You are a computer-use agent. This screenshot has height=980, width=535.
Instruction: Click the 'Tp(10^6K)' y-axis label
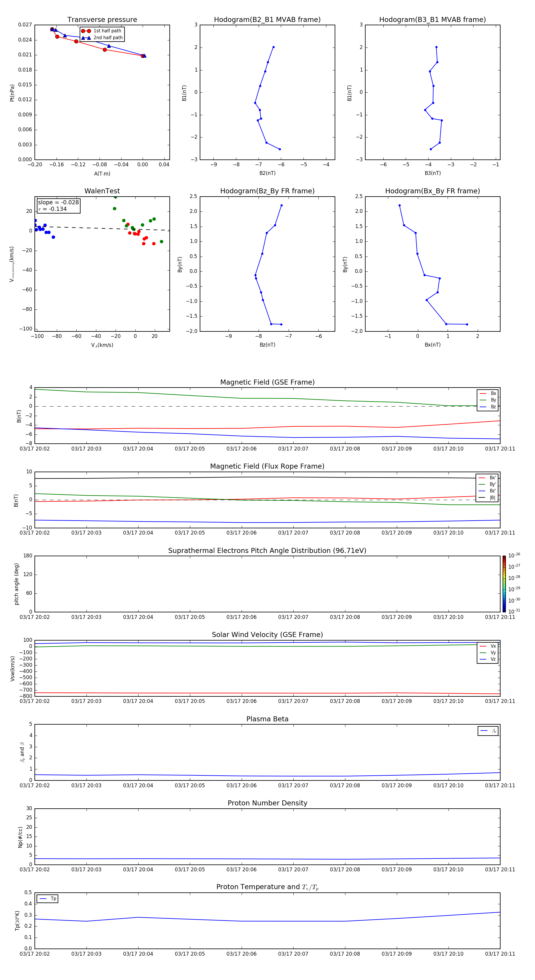[17, 921]
